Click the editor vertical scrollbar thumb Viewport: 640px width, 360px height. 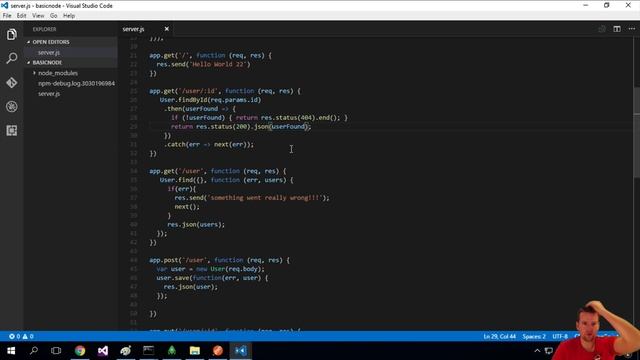[637, 132]
